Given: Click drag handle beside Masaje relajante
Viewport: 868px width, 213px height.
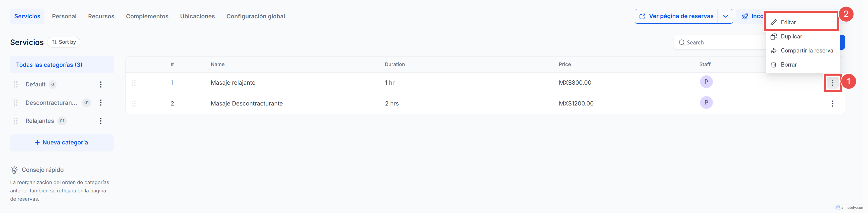Looking at the screenshot, I should (x=134, y=83).
